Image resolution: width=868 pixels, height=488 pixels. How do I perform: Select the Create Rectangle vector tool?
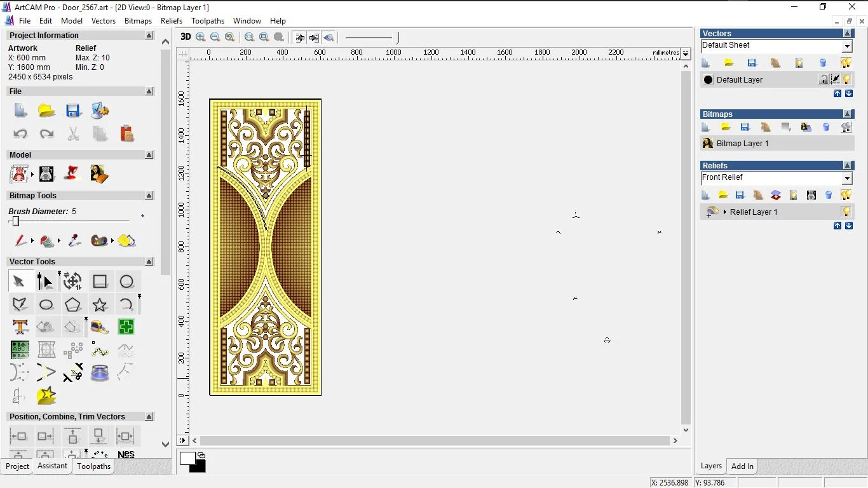pyautogui.click(x=100, y=281)
